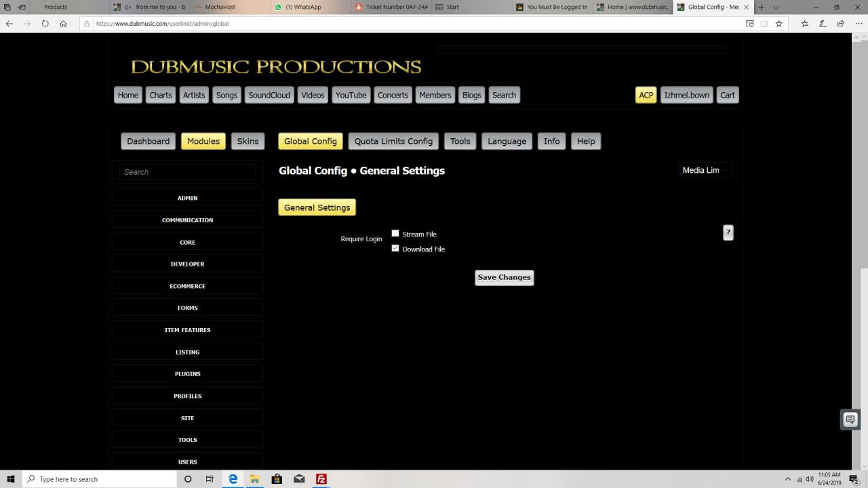Enable the Stream File checkbox
This screenshot has height=488, width=868.
395,234
